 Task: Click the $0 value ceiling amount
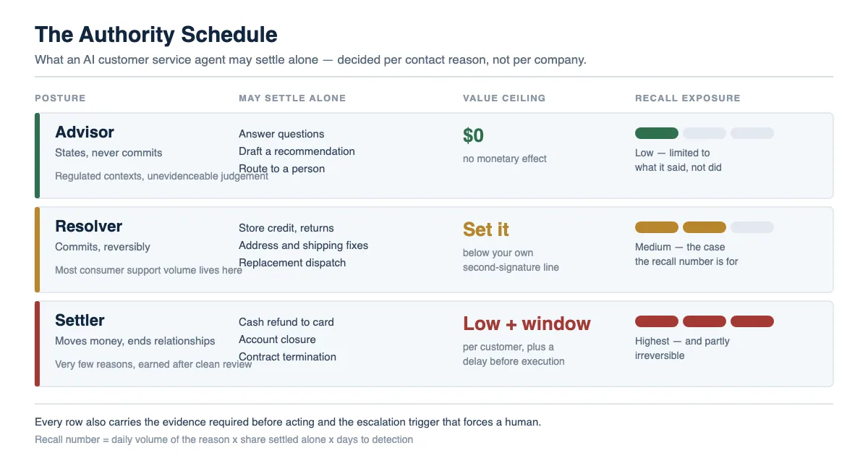[474, 135]
